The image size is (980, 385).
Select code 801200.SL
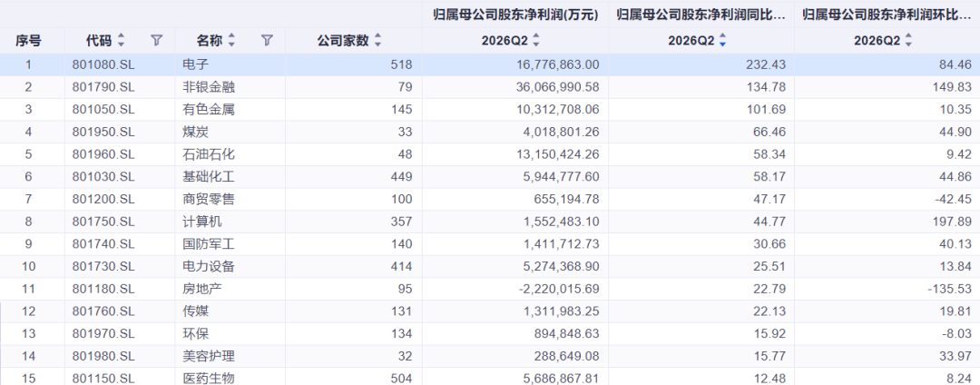pos(103,200)
